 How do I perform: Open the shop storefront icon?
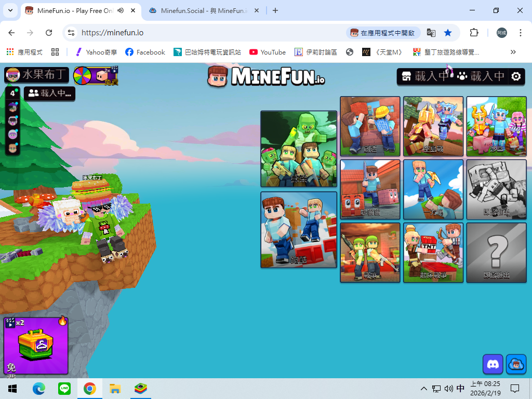407,76
